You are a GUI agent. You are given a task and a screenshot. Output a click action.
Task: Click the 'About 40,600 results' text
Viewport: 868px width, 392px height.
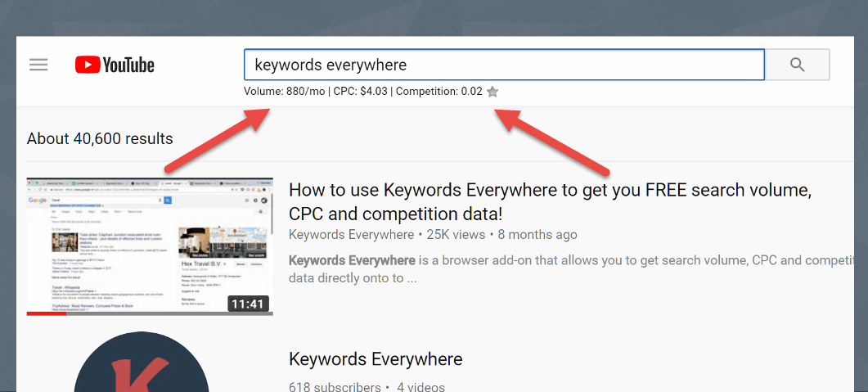click(100, 138)
